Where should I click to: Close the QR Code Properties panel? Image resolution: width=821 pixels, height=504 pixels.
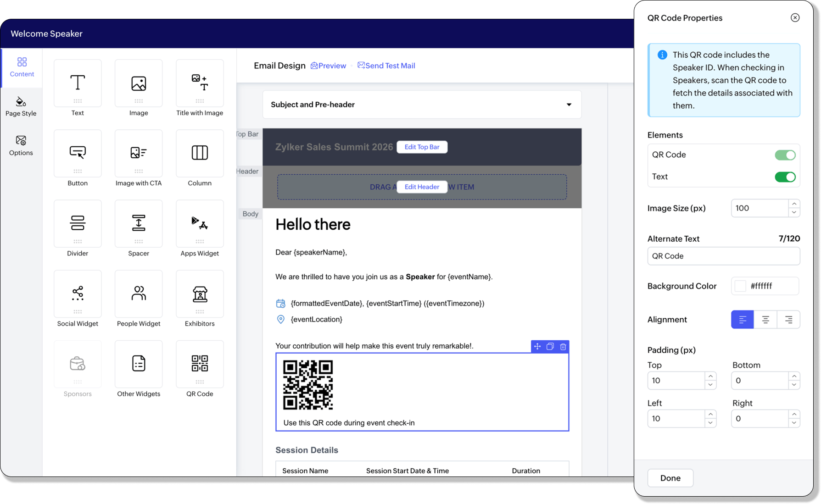[795, 18]
